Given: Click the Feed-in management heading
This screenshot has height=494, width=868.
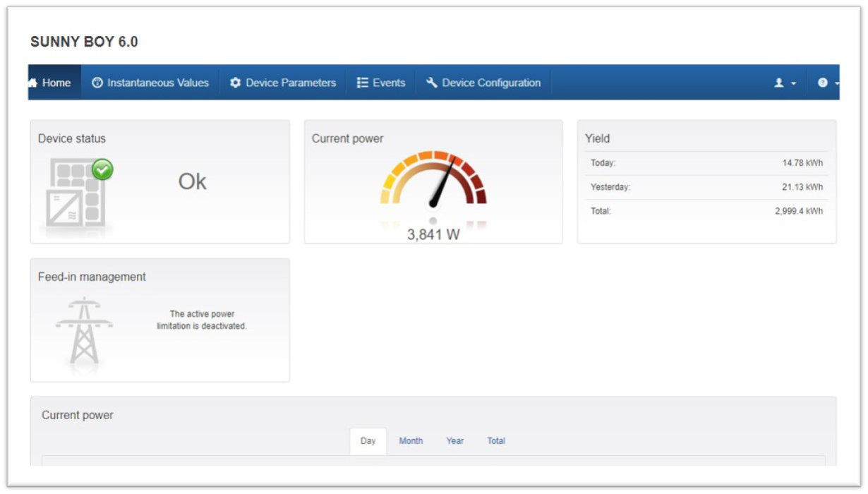Looking at the screenshot, I should [x=92, y=277].
